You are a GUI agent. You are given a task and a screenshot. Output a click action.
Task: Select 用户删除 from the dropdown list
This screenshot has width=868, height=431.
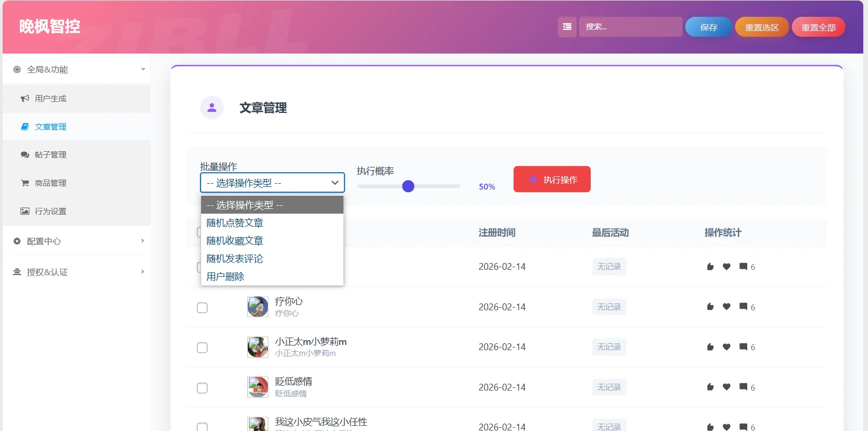[x=272, y=276]
